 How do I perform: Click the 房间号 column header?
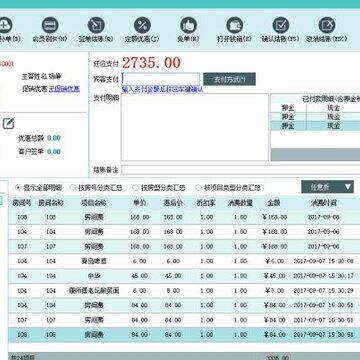point(22,203)
